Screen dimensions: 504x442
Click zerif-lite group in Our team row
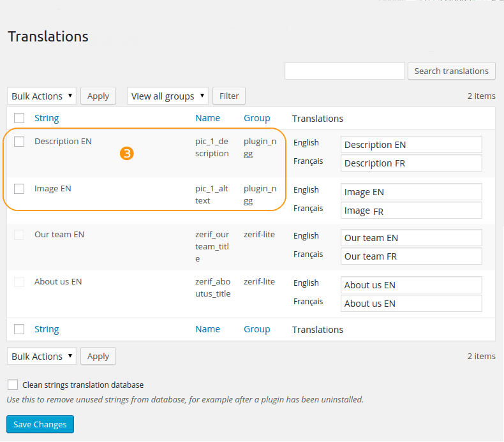coord(259,235)
